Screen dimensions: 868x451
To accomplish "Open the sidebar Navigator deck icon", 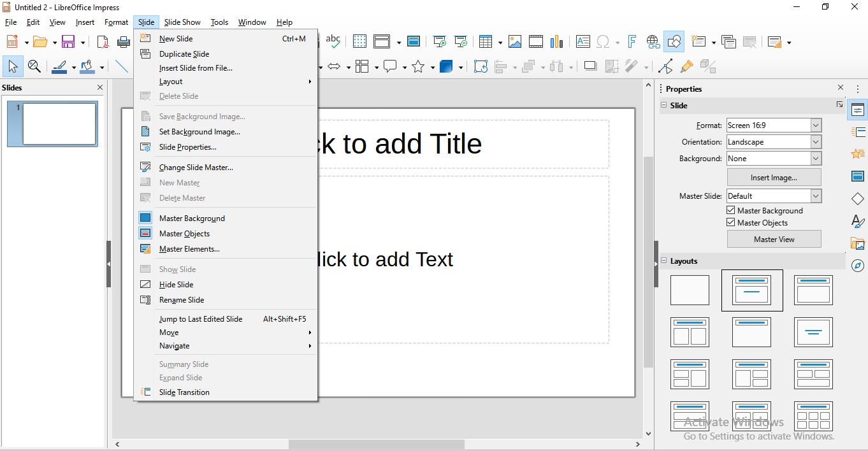I will click(x=858, y=266).
